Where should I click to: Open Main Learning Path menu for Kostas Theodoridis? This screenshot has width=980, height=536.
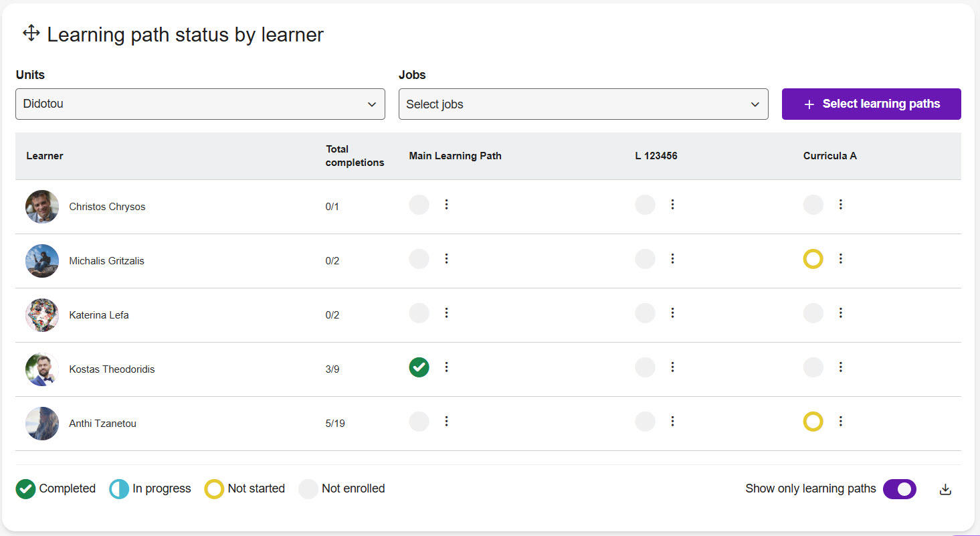pos(447,367)
